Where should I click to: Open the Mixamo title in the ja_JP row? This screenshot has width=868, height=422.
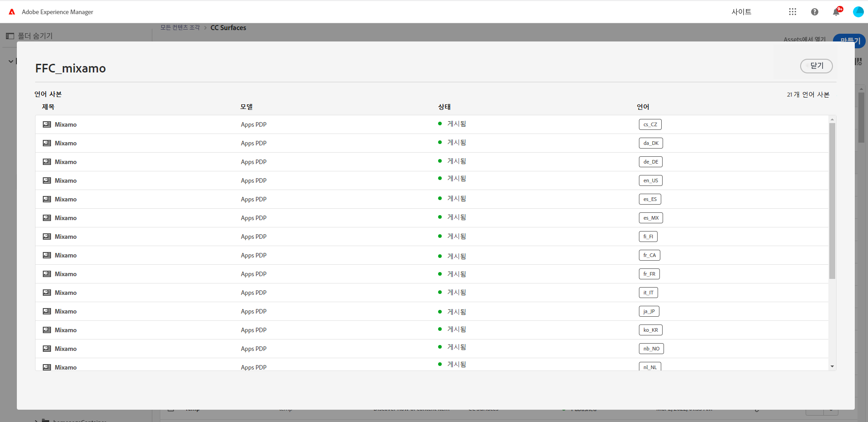coord(66,311)
